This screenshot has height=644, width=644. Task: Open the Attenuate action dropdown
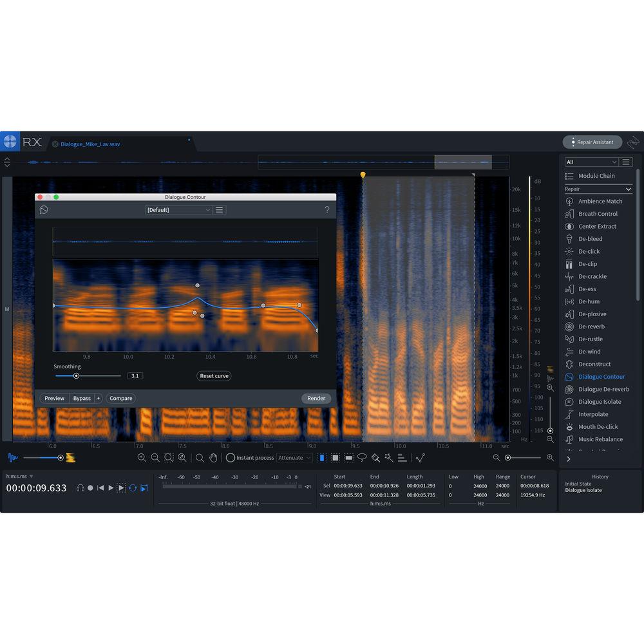coord(294,457)
